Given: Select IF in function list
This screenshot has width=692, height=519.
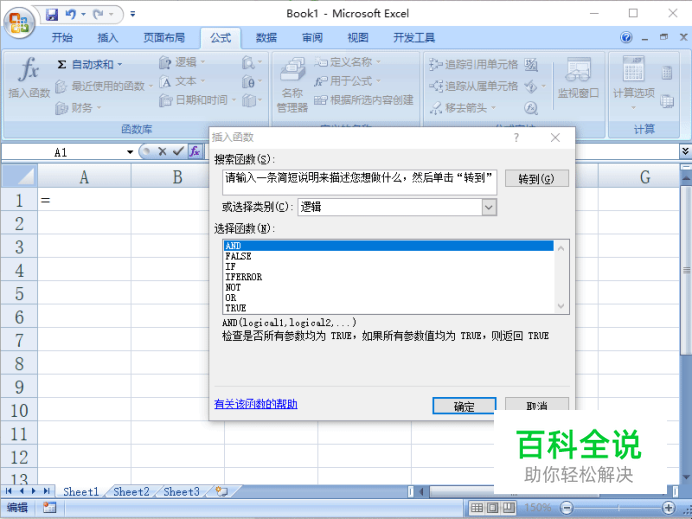Looking at the screenshot, I should point(388,267).
